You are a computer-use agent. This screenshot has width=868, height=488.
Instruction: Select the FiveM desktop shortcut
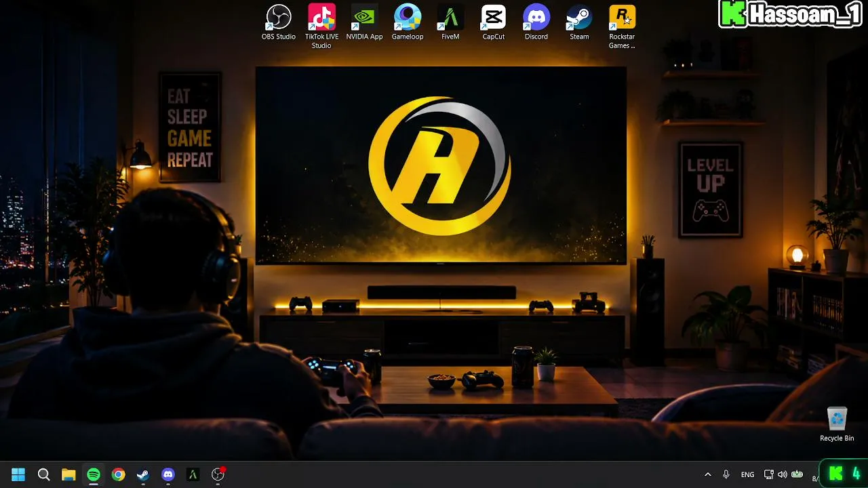click(x=450, y=22)
